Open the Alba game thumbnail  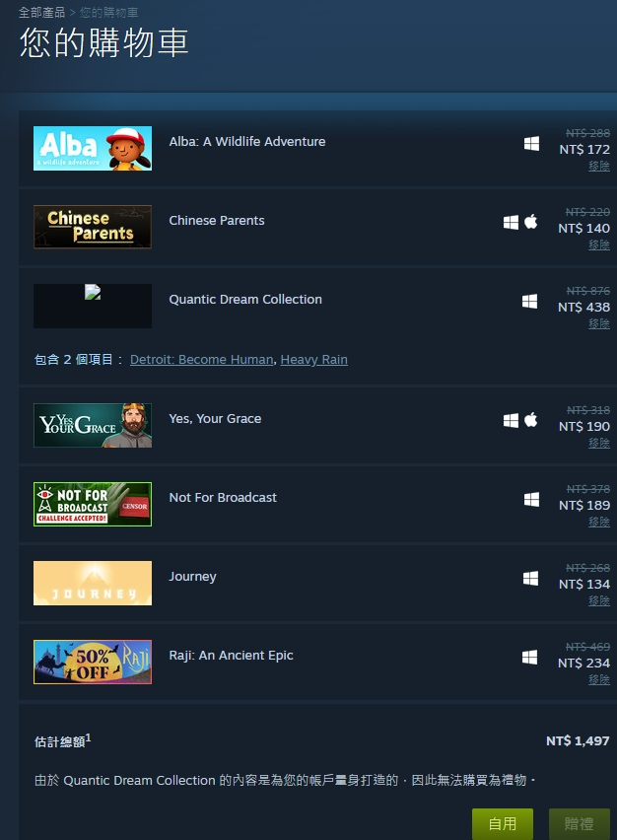(93, 149)
